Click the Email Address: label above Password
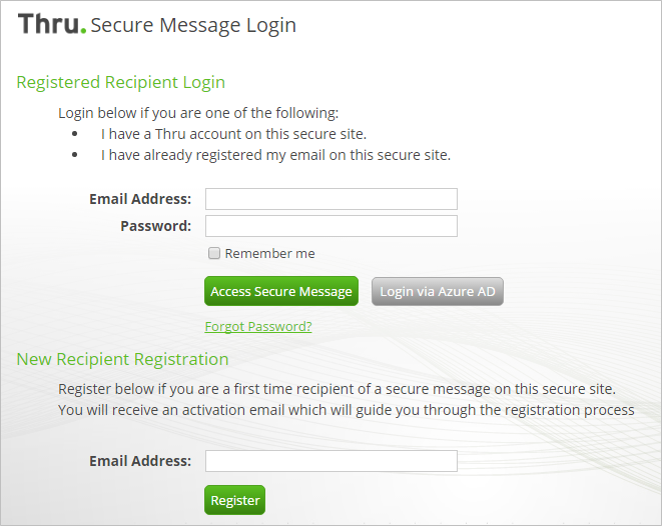This screenshot has height=526, width=662. [140, 199]
